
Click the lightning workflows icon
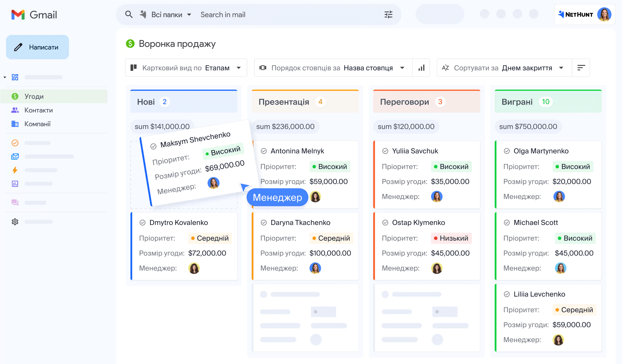[15, 170]
